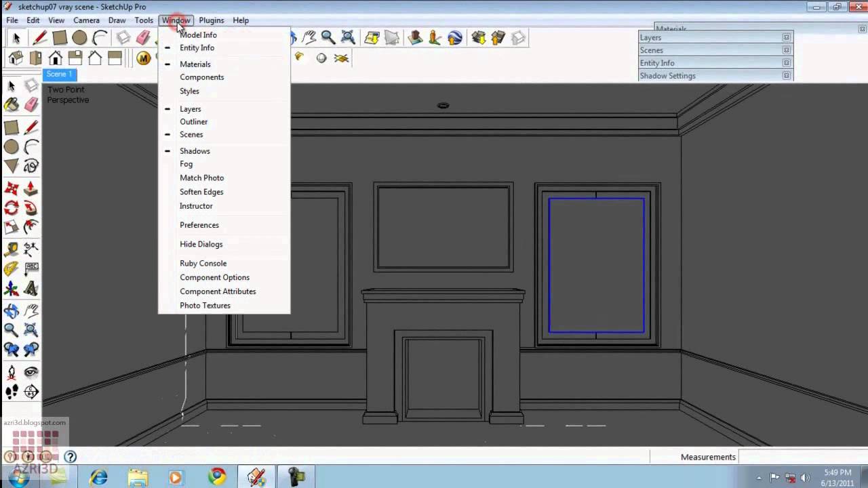Screen dimensions: 868x488
Task: Toggle the Entity Info window menu entry
Action: 224,48
